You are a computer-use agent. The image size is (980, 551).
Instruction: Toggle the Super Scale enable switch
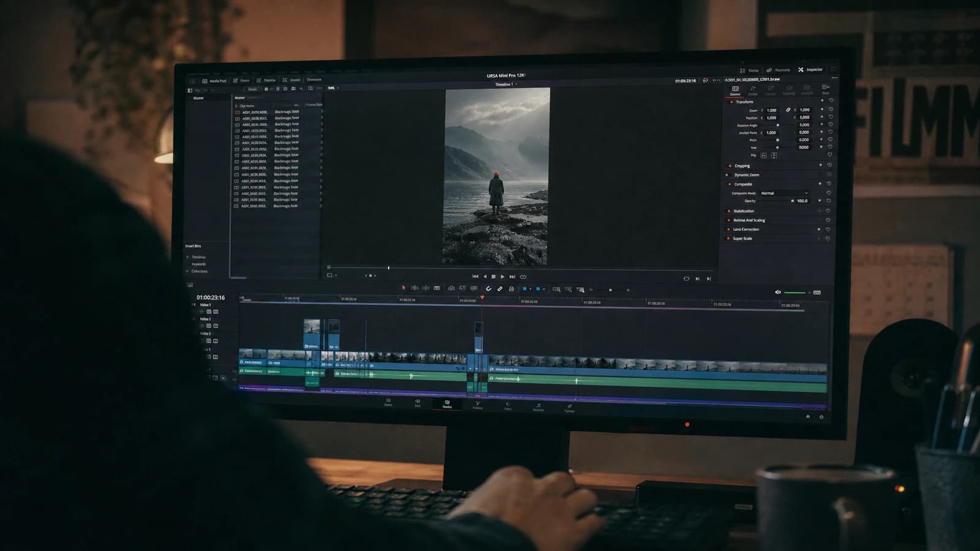point(728,239)
